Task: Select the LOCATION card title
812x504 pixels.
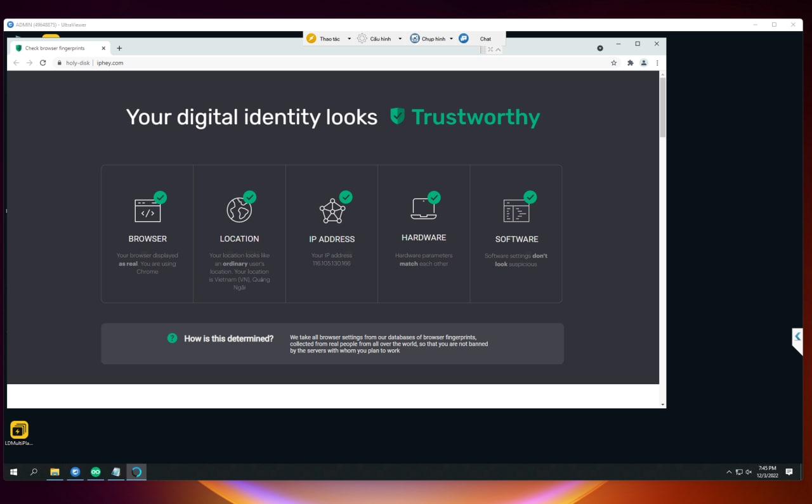Action: pos(239,239)
